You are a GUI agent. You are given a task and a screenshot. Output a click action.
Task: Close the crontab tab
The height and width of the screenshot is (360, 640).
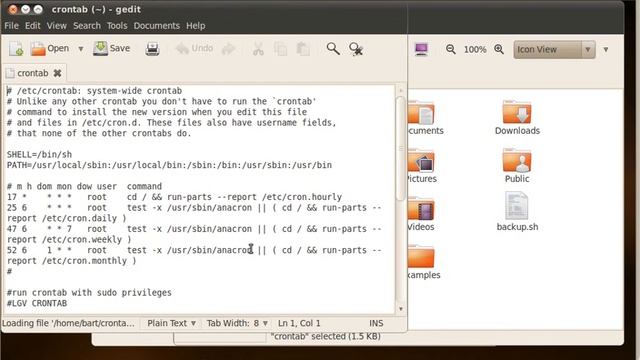coord(58,73)
